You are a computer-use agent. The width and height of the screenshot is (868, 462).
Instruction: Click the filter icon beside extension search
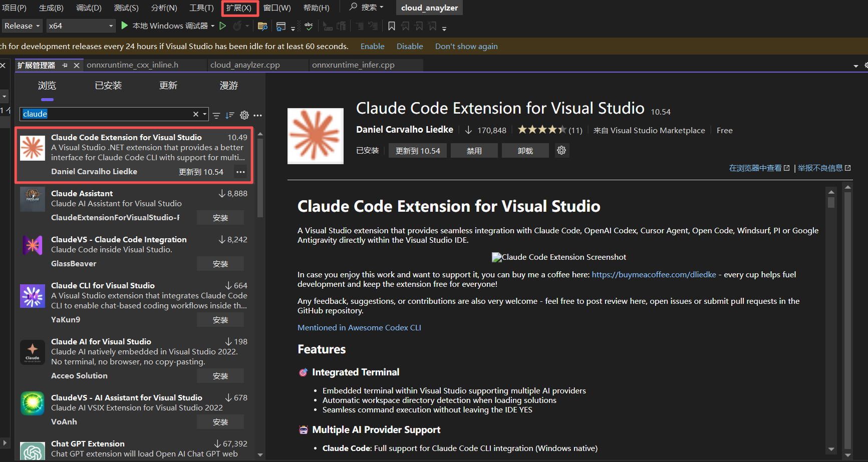(216, 115)
